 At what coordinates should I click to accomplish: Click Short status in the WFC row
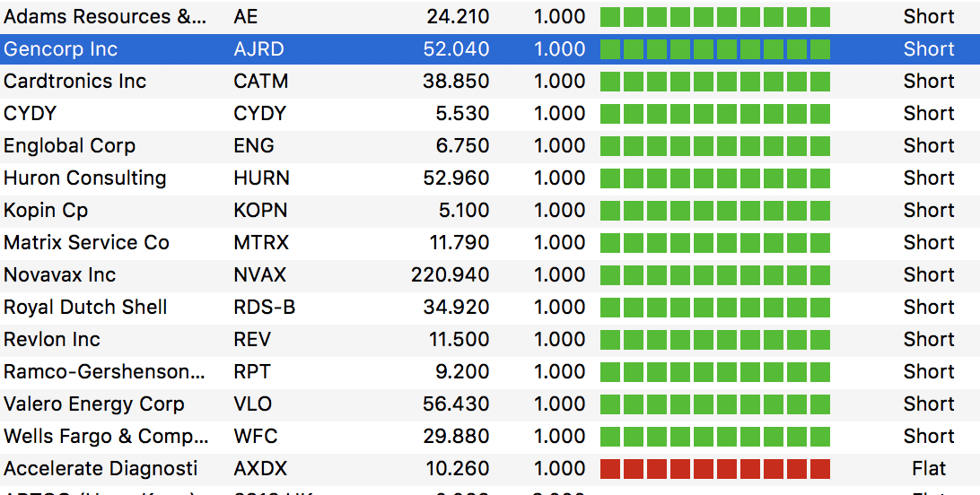coord(929,437)
